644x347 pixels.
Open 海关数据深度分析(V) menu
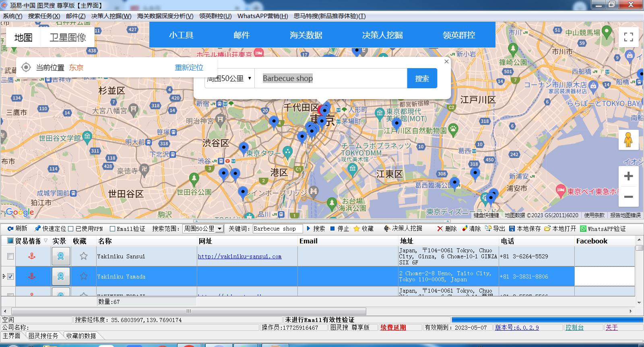(165, 16)
